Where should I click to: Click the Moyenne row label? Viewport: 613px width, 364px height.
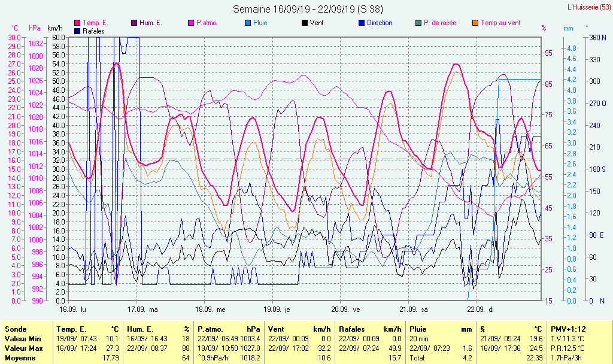pos(20,358)
